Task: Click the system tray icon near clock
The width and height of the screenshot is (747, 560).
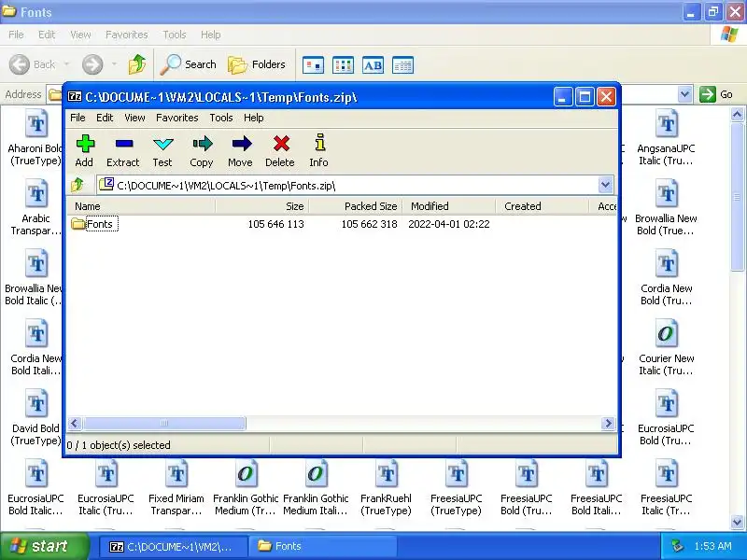Action: click(677, 546)
